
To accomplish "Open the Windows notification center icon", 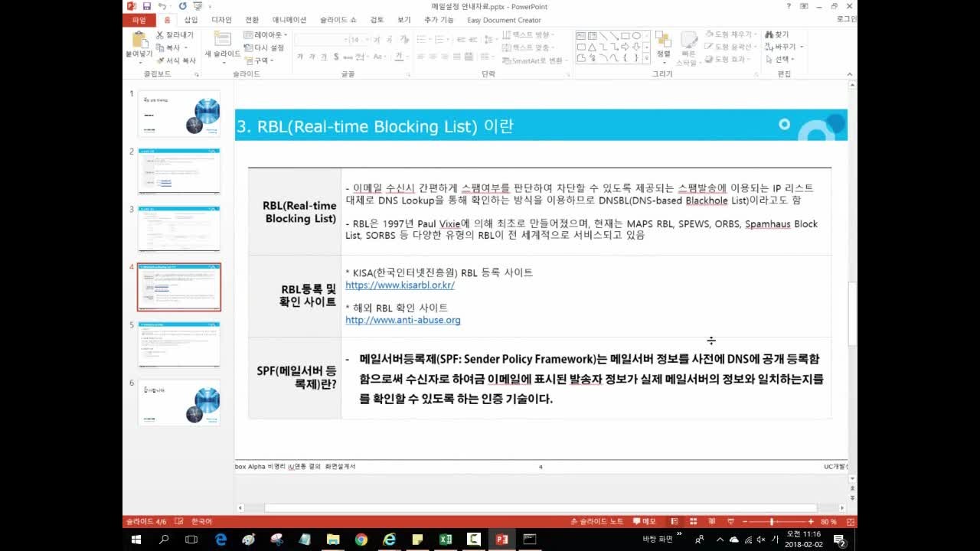I will [x=839, y=540].
